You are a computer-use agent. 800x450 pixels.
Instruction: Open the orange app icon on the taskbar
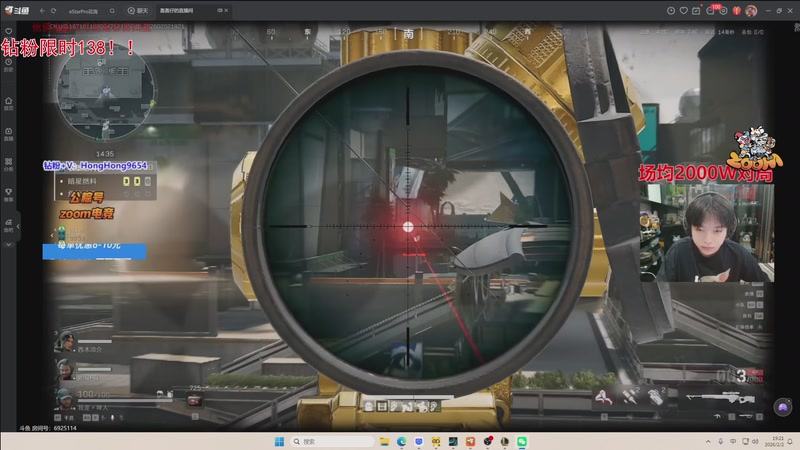[x=470, y=442]
